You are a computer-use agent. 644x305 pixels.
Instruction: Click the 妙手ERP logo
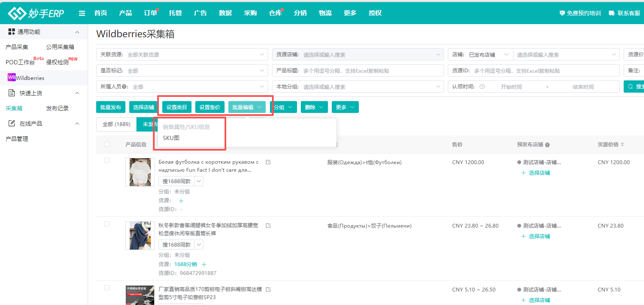[36, 13]
